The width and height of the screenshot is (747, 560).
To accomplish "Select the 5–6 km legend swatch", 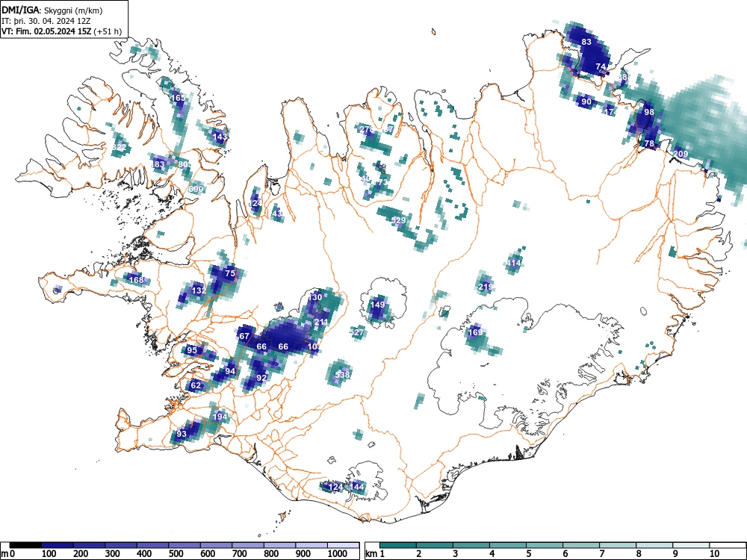I will click(x=545, y=545).
